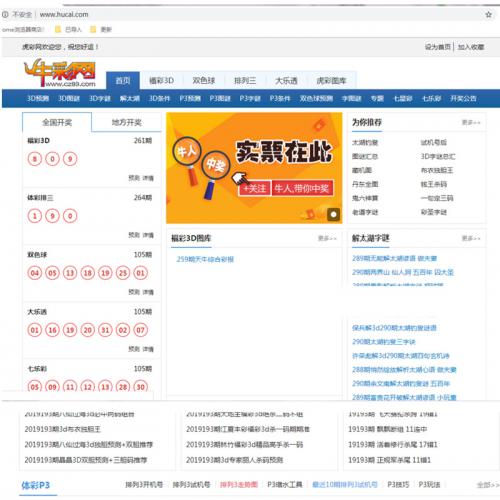Screen dimensions: 500x500
Task: Click the 加入收藏 link
Action: [x=471, y=47]
